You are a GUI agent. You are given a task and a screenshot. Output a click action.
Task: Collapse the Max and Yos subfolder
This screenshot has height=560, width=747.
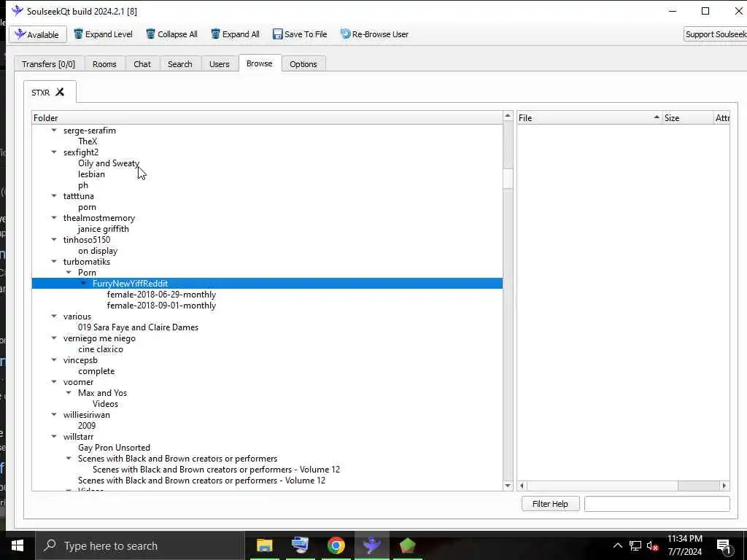69,393
